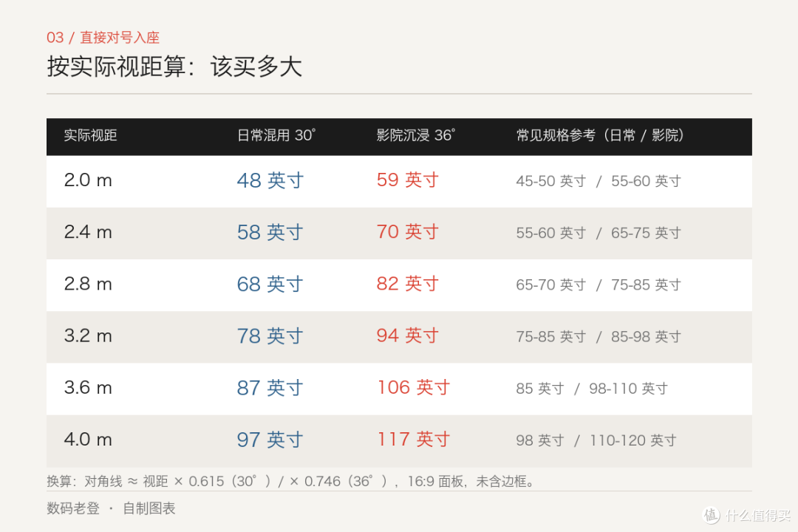Click the red "70 英寸" value

[408, 232]
